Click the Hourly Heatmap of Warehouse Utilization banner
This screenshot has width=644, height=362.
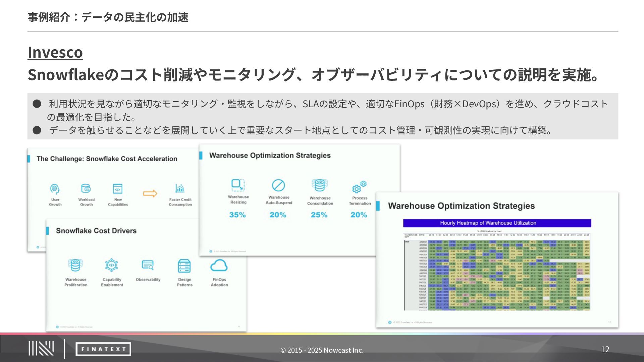click(x=497, y=223)
